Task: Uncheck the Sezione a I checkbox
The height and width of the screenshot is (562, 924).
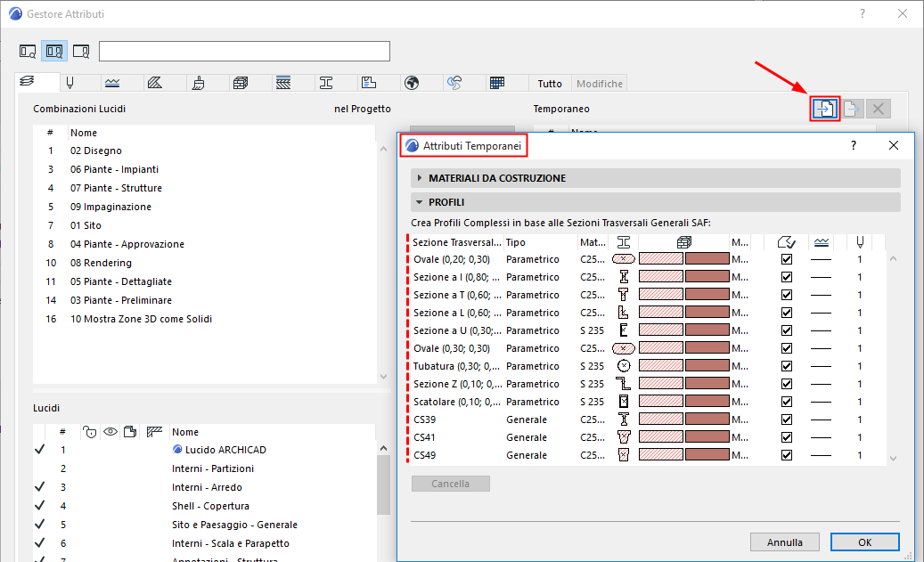Action: [x=787, y=277]
